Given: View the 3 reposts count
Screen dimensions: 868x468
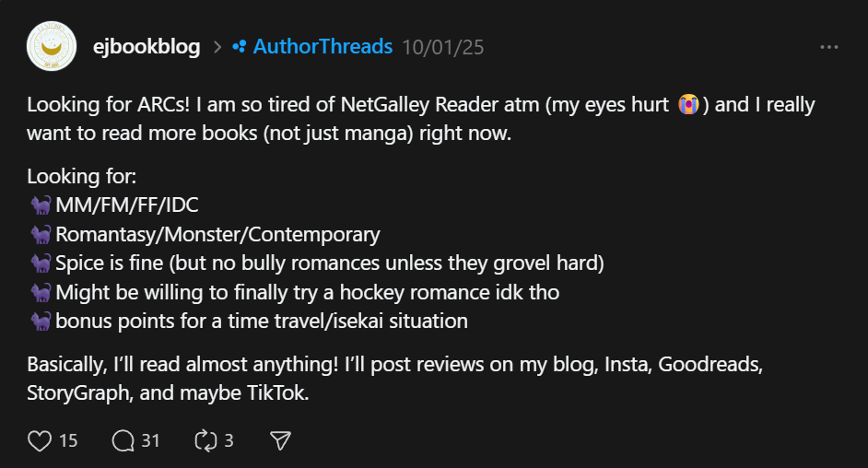Looking at the screenshot, I should [x=229, y=441].
